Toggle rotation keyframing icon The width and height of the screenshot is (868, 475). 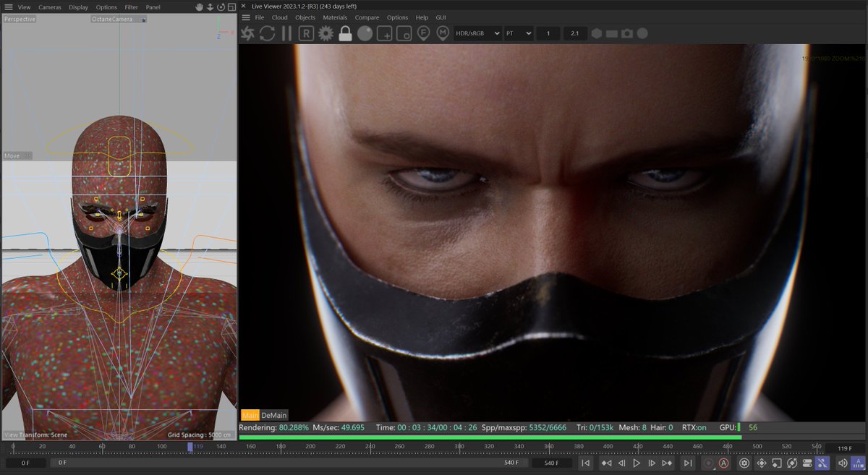pos(792,463)
